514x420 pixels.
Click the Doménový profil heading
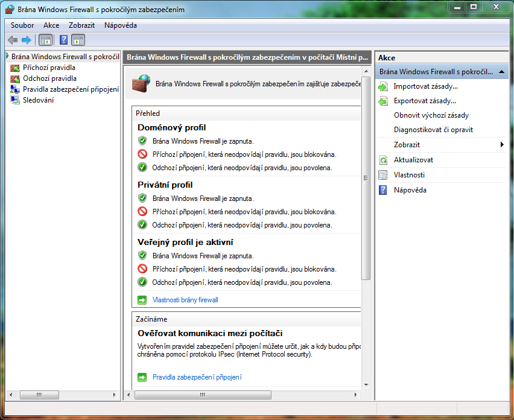click(x=172, y=127)
